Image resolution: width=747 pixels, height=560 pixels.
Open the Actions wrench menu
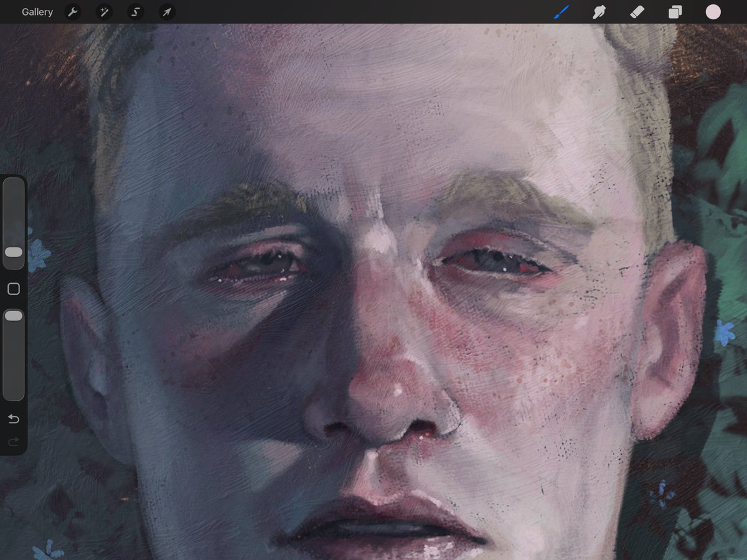pos(73,12)
